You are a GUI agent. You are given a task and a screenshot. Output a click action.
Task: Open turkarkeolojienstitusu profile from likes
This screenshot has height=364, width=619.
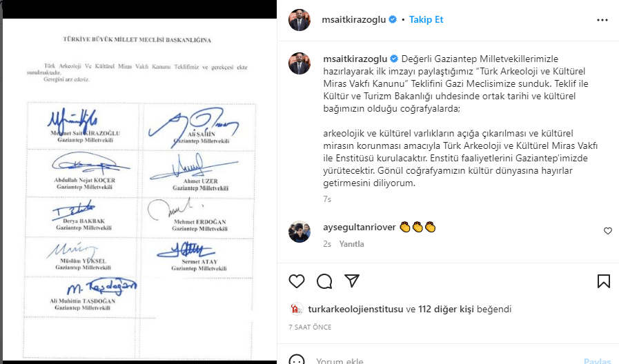point(355,309)
